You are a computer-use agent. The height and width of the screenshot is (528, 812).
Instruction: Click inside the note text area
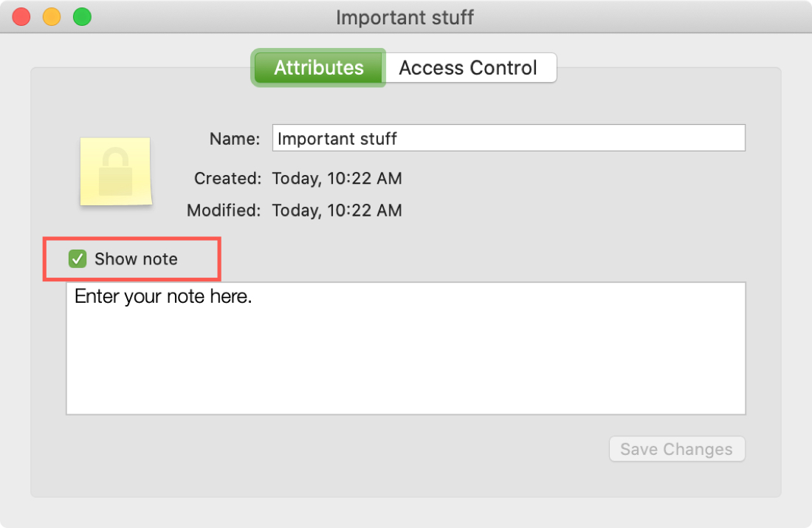(406, 347)
